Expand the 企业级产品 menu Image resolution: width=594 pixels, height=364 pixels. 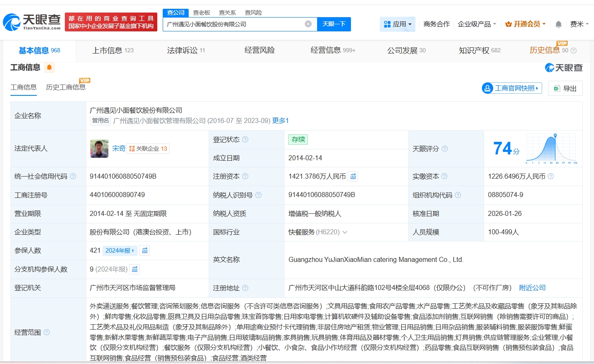pos(477,24)
